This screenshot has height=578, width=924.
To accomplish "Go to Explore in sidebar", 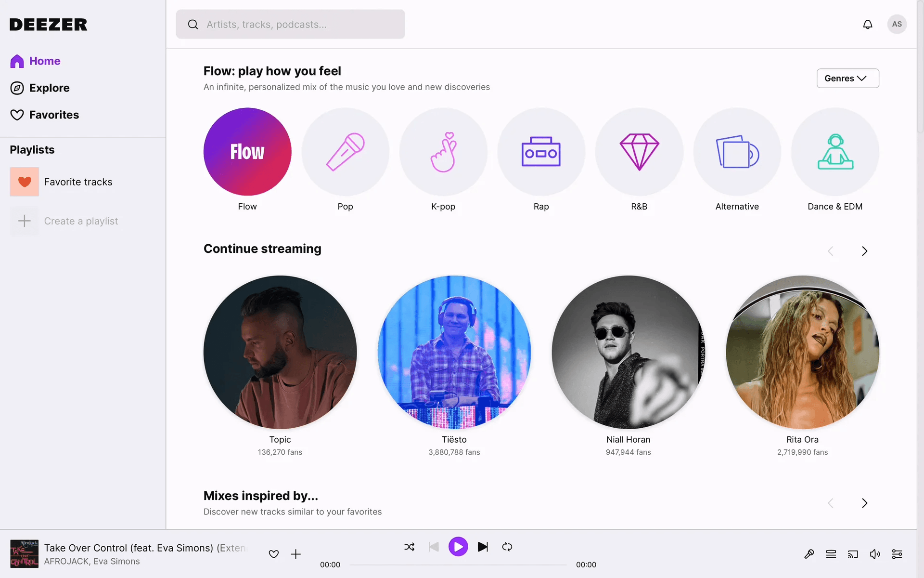I will [x=49, y=88].
